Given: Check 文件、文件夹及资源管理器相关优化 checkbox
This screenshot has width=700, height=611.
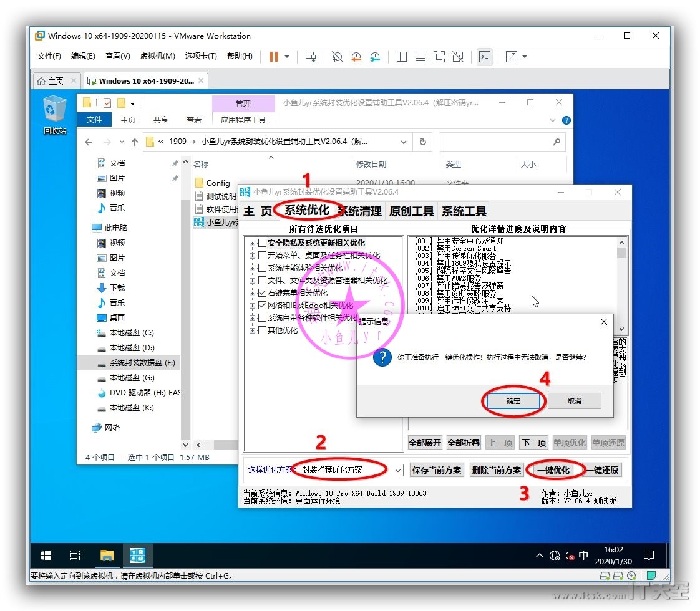Looking at the screenshot, I should coord(263,281).
